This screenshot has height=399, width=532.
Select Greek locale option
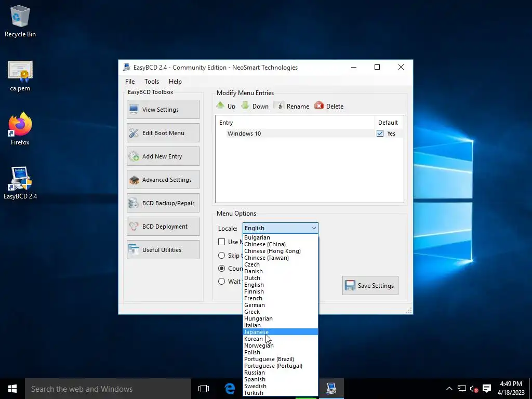pyautogui.click(x=281, y=312)
